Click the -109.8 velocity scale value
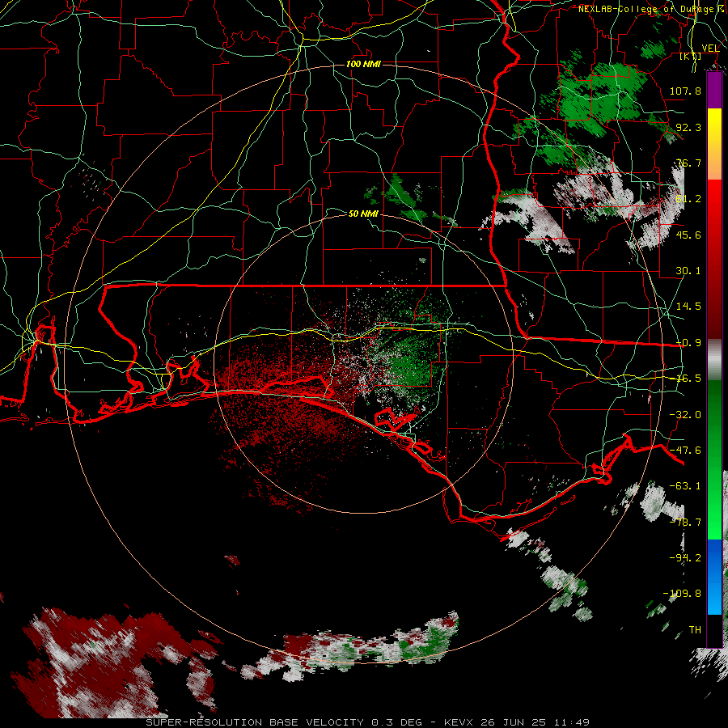The image size is (728, 728). (682, 594)
